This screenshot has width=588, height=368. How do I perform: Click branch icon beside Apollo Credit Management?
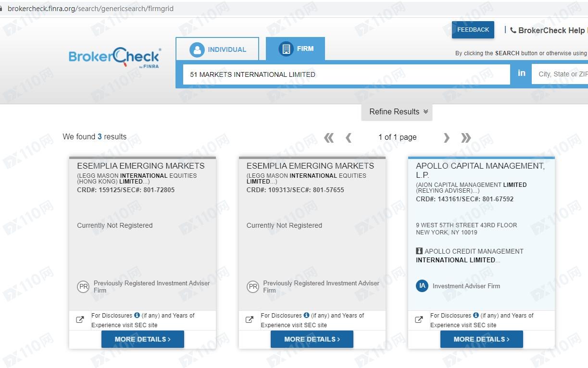tap(419, 251)
